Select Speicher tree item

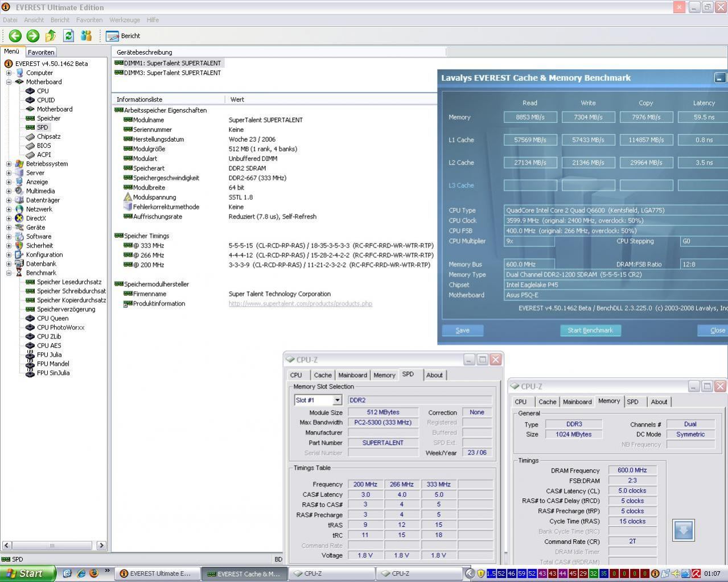pyautogui.click(x=48, y=118)
